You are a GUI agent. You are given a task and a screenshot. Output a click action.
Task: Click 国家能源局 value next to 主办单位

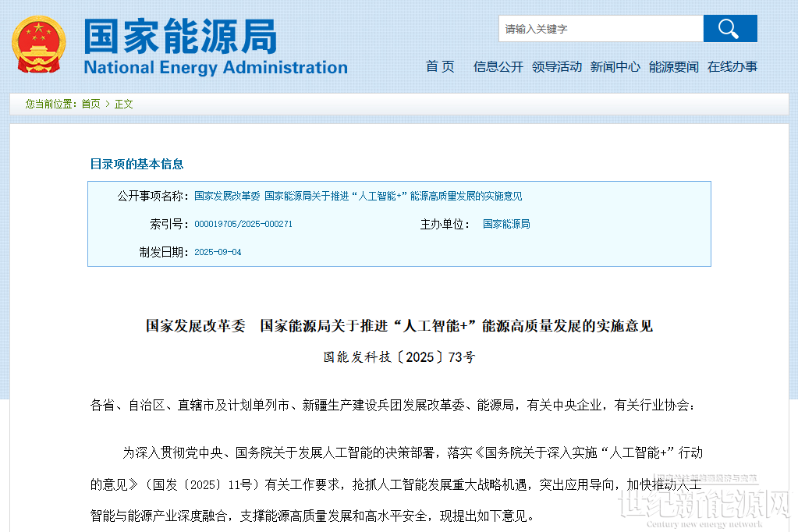pyautogui.click(x=506, y=224)
